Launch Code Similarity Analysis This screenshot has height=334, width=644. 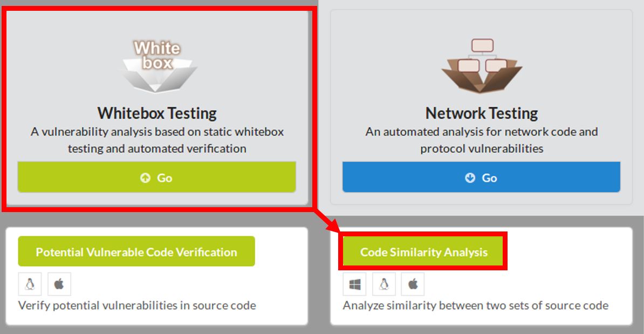[x=423, y=252]
